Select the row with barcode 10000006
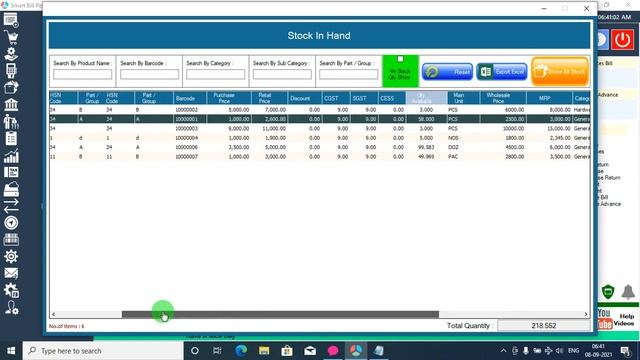 pos(320,147)
